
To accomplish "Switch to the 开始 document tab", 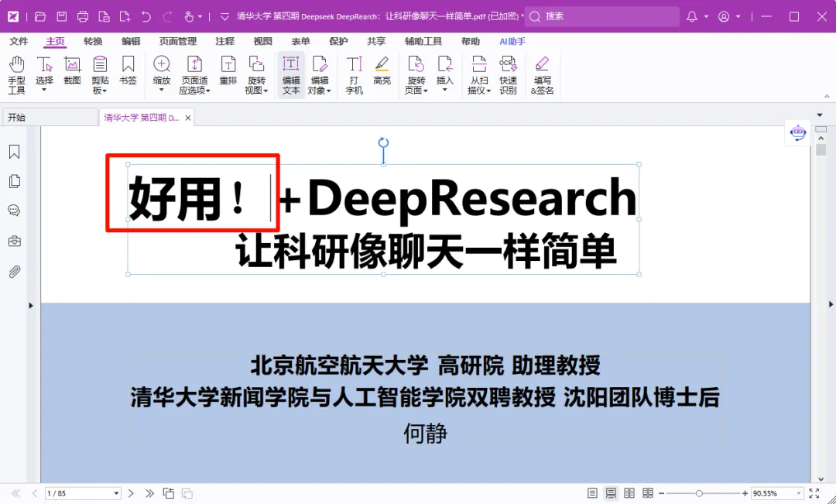I will (50, 118).
